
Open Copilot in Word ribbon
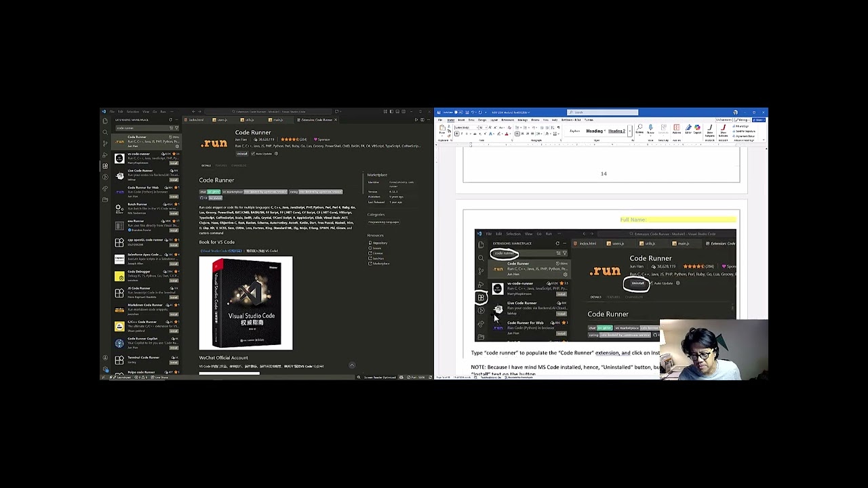697,129
